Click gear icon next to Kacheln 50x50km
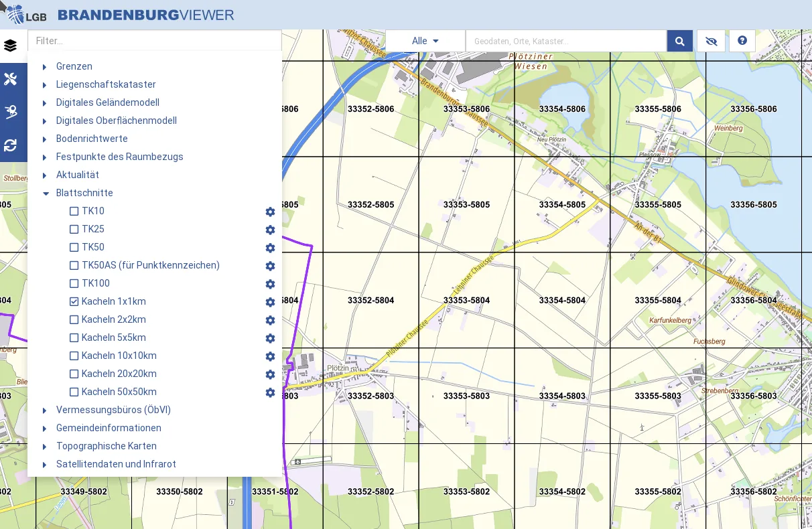This screenshot has height=529, width=812. coord(270,392)
